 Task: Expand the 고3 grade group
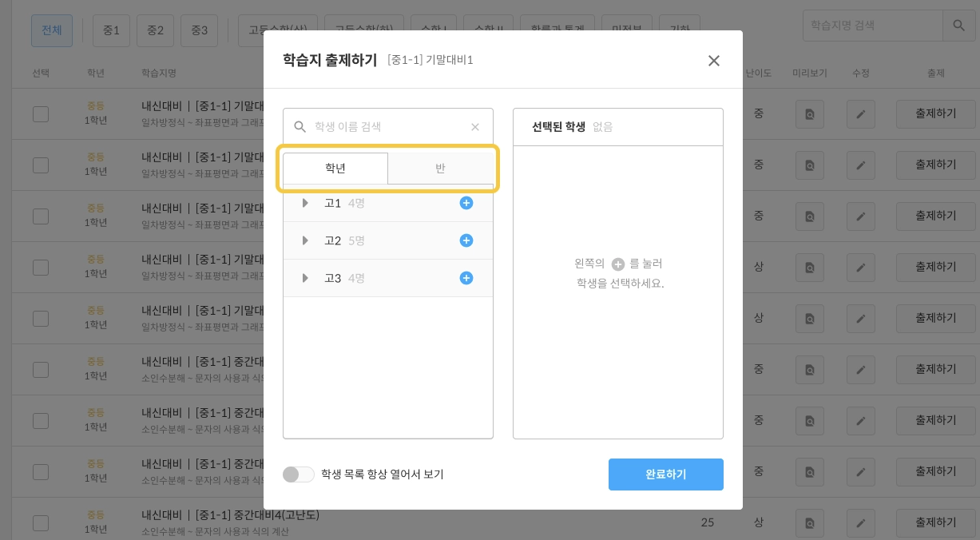click(305, 278)
